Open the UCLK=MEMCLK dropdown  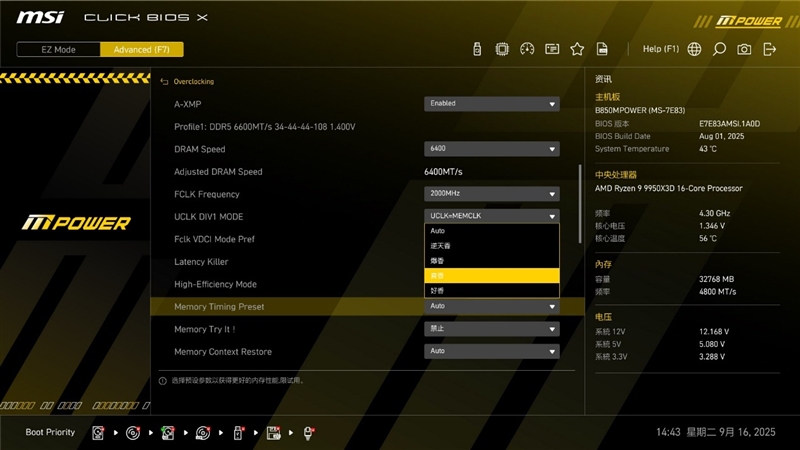pyautogui.click(x=492, y=216)
